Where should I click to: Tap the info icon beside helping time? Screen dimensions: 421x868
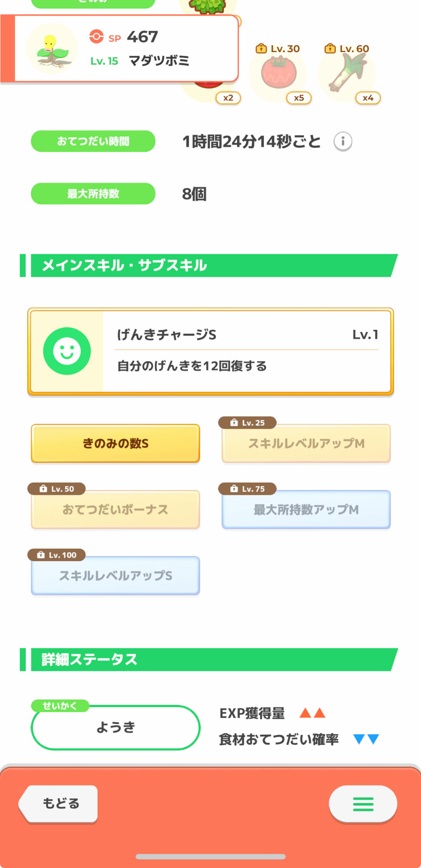342,141
